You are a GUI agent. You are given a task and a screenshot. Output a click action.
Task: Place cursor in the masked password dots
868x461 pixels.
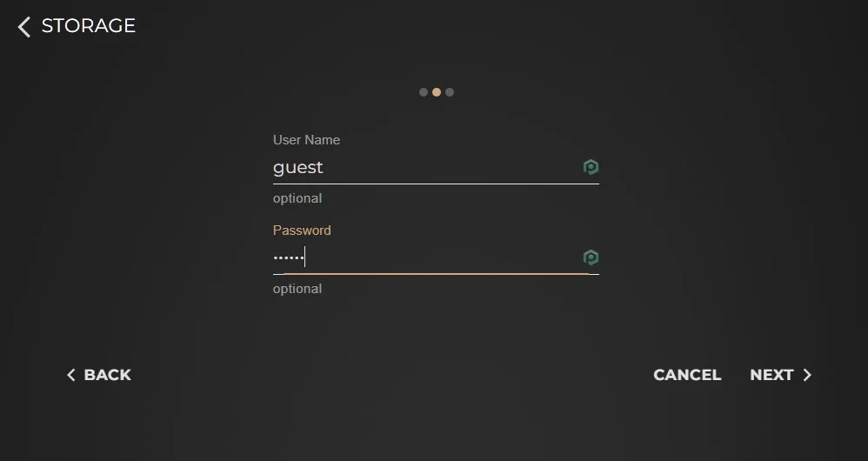pyautogui.click(x=289, y=257)
